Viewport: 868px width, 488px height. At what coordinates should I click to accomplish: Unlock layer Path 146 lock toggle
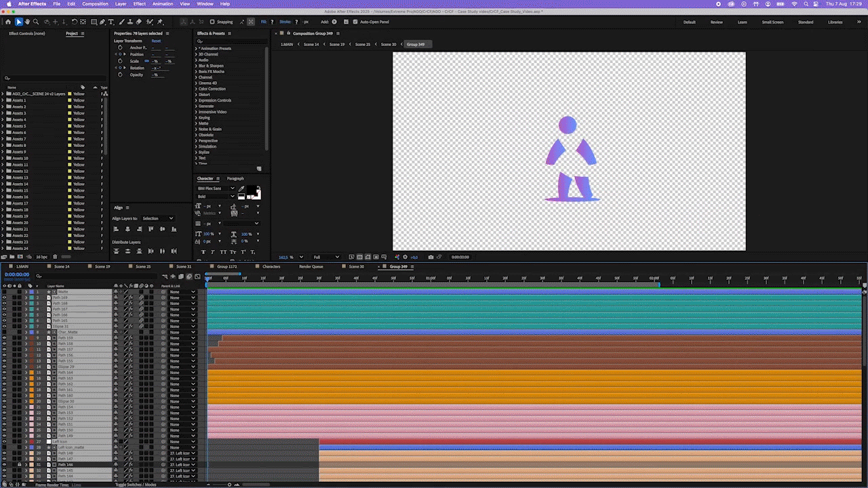[x=20, y=464]
